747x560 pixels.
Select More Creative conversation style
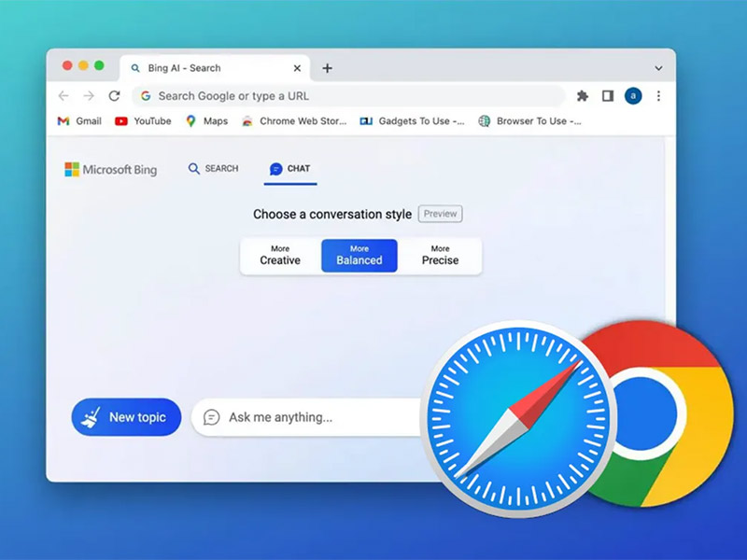pyautogui.click(x=280, y=256)
